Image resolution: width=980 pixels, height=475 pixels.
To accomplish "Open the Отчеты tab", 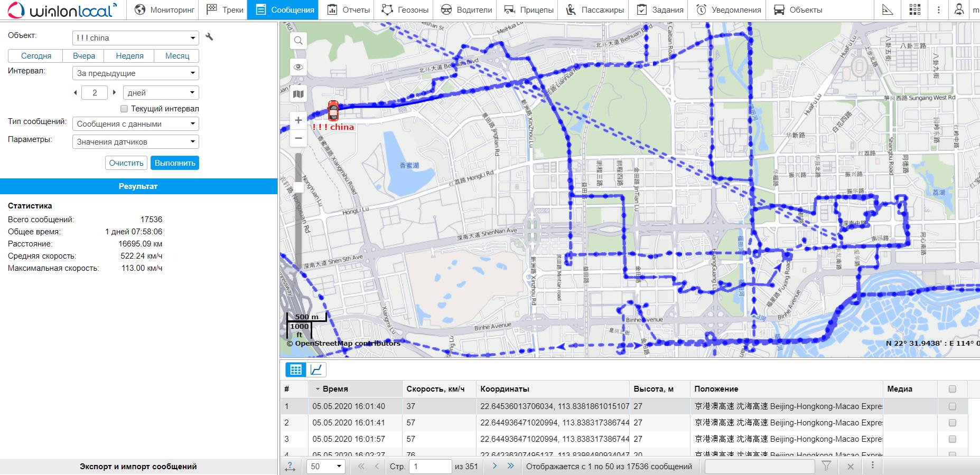I will (x=348, y=10).
